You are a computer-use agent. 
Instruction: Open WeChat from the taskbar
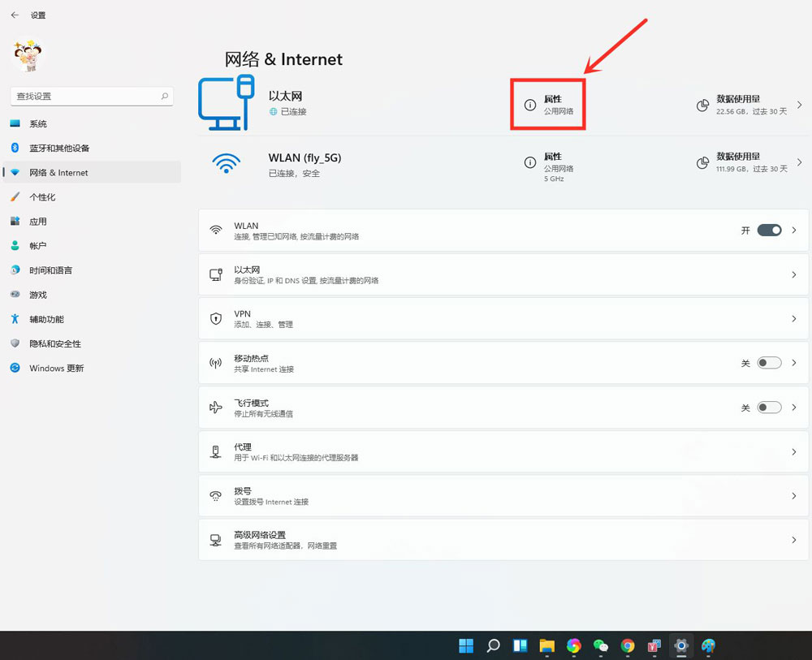coord(601,645)
